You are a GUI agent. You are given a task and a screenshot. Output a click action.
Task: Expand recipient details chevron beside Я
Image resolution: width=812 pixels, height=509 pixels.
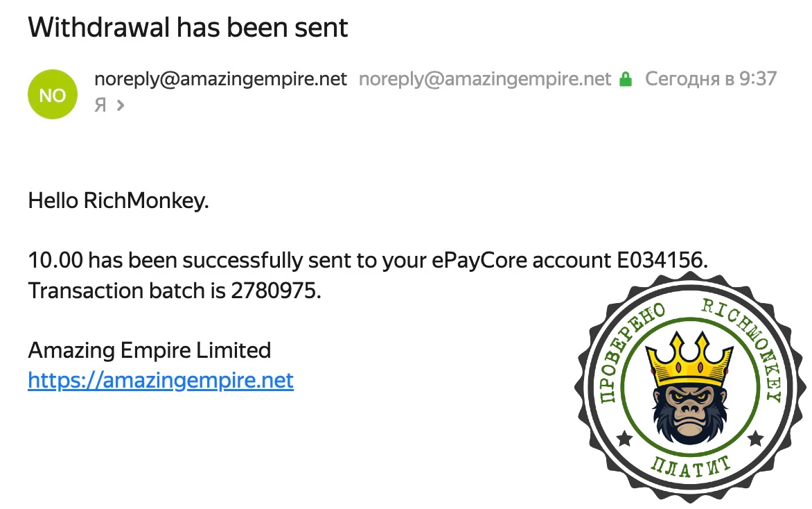coord(121,105)
